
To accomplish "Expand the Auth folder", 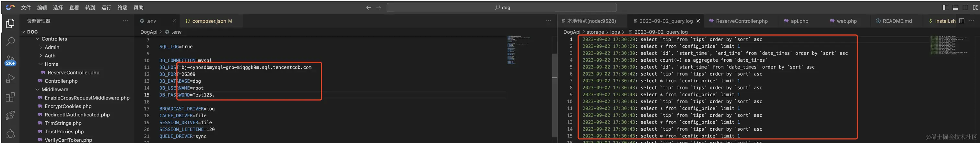I will [x=50, y=55].
